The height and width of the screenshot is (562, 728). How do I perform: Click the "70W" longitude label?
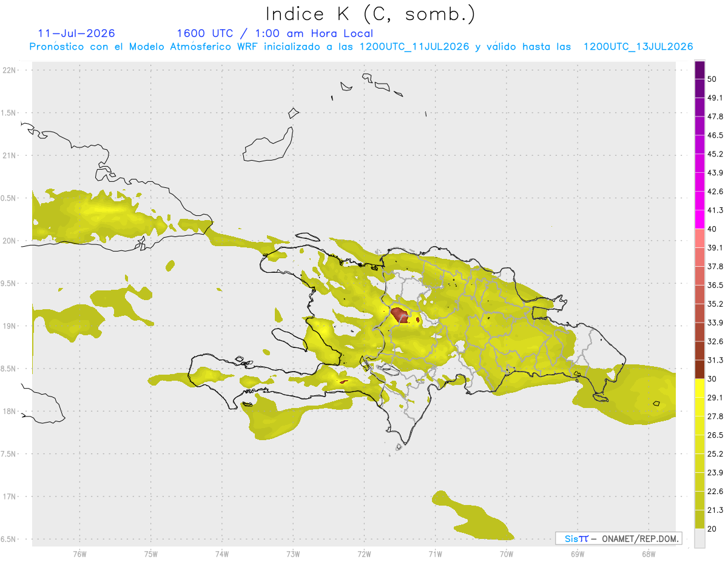[507, 554]
